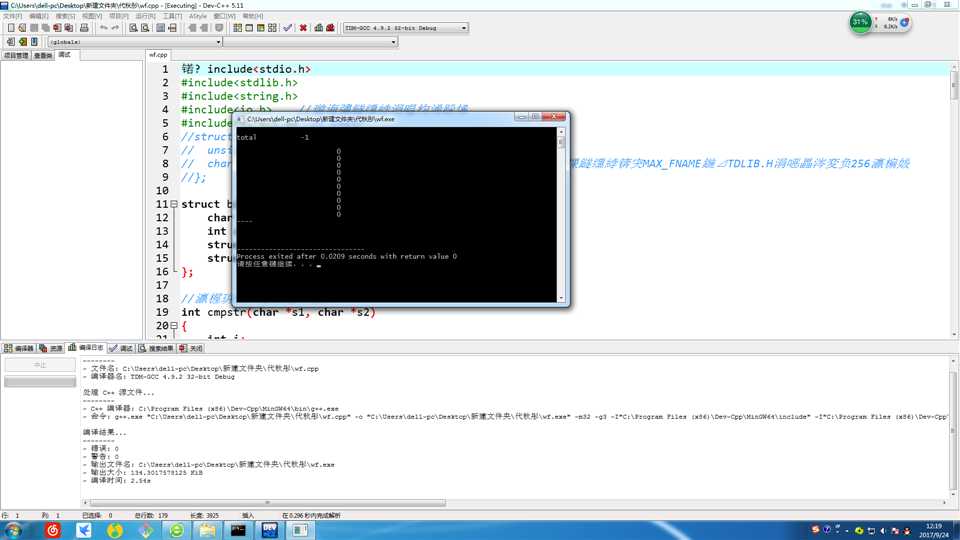Viewport: 960px width, 540px height.
Task: Select the wf.cpp editor tab
Action: point(158,54)
